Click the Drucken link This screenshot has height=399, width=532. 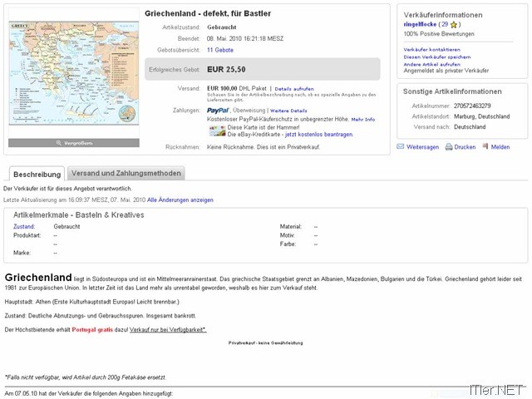coord(465,147)
